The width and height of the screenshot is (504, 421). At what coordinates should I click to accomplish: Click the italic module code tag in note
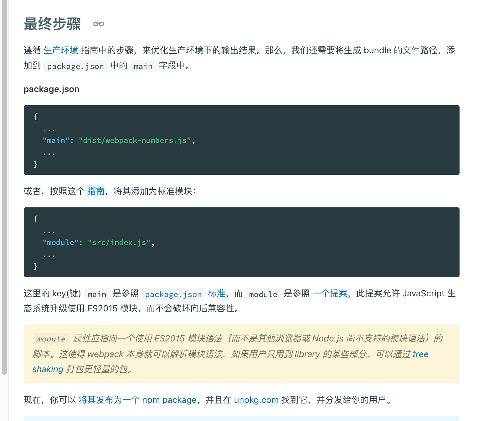point(51,339)
